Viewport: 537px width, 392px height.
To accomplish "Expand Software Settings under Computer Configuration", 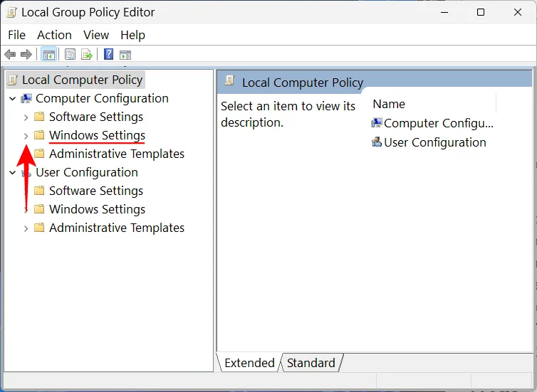I will (x=26, y=117).
